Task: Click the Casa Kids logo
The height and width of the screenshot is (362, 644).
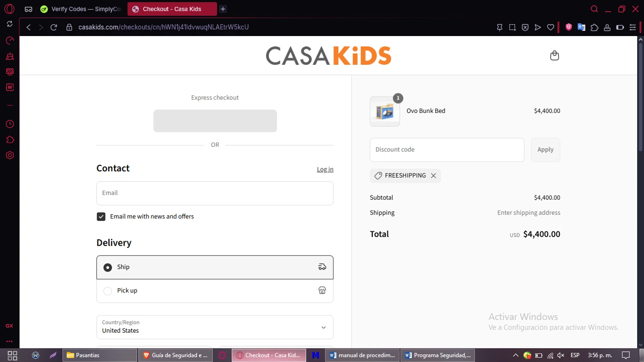Action: (x=328, y=56)
